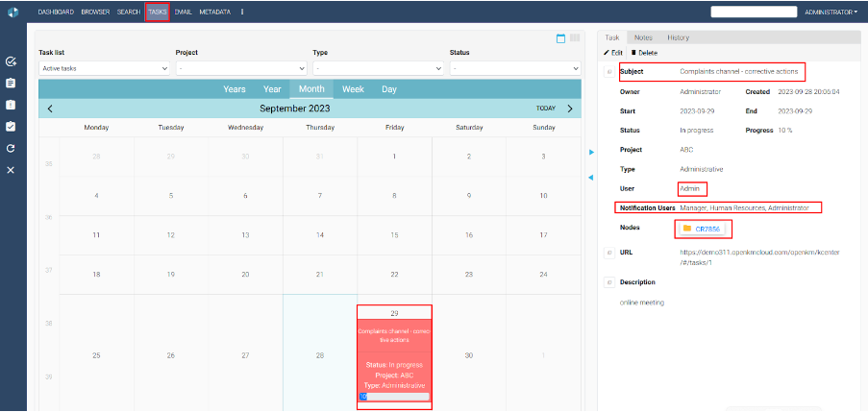Click the Delete task button
Screen dimensions: 868x412
point(644,53)
